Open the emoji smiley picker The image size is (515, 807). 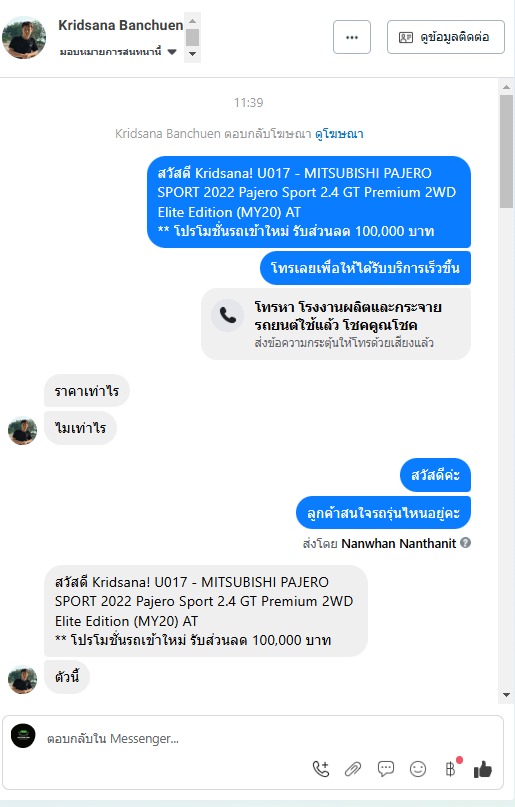(418, 769)
